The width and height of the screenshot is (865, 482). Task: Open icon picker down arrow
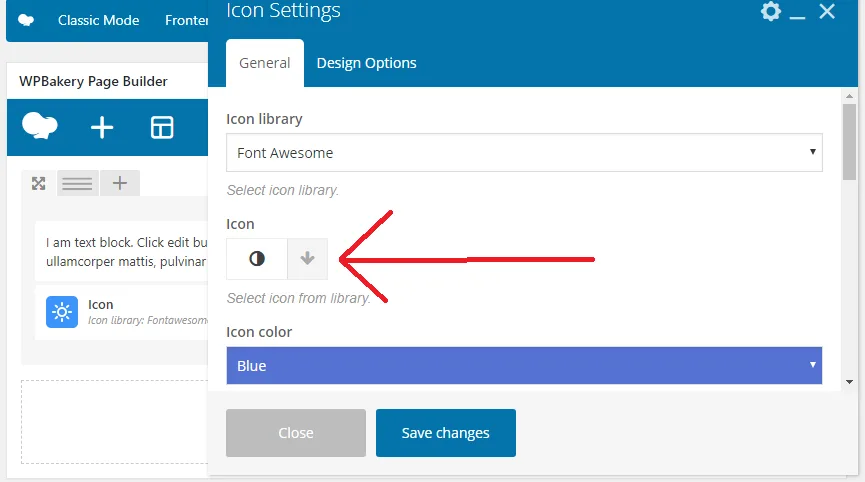coord(307,259)
